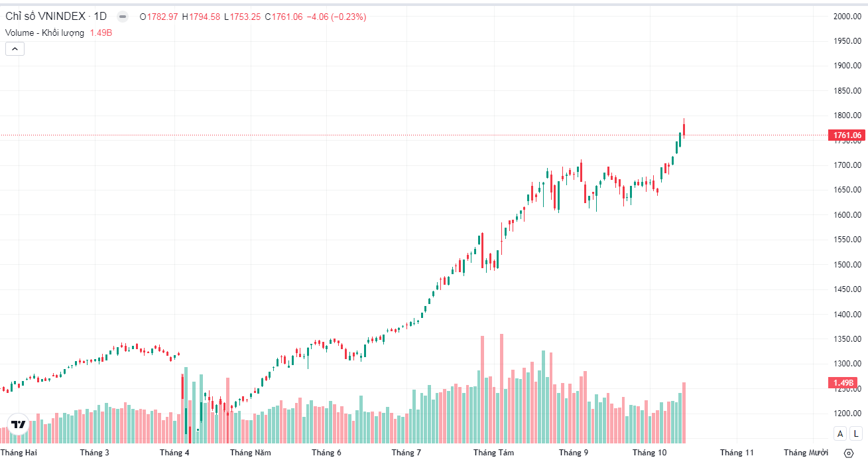Select the Volume - Khối lượng indicator legend

pyautogui.click(x=45, y=33)
